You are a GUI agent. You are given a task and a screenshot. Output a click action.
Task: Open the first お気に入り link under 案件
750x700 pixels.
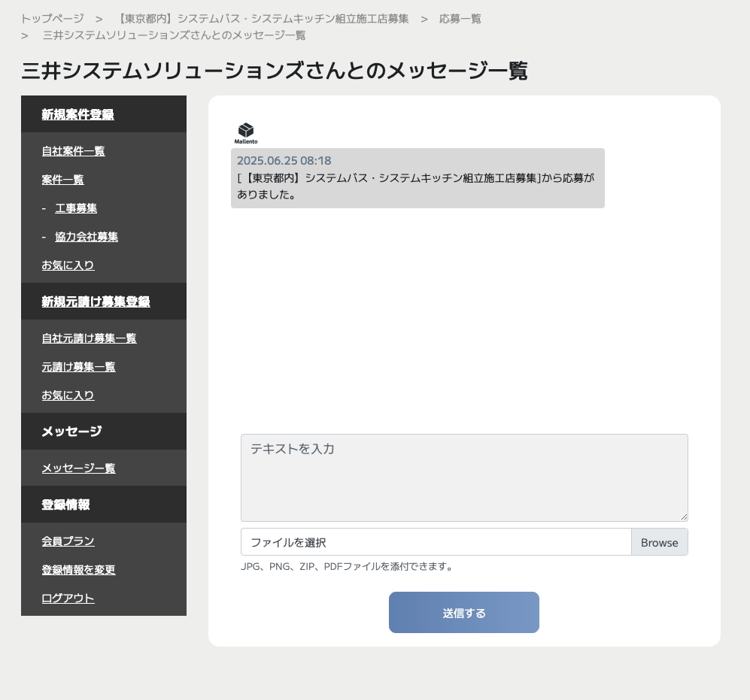[x=68, y=265]
